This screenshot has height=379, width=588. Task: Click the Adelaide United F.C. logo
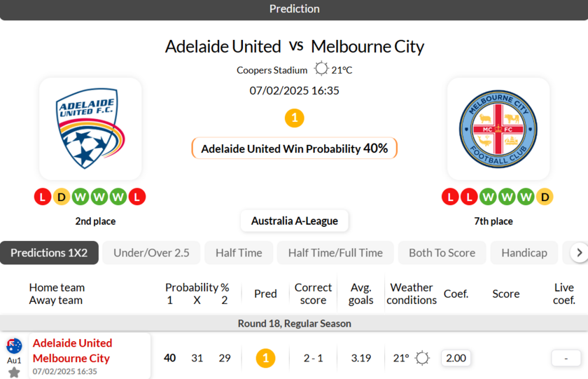tap(90, 129)
